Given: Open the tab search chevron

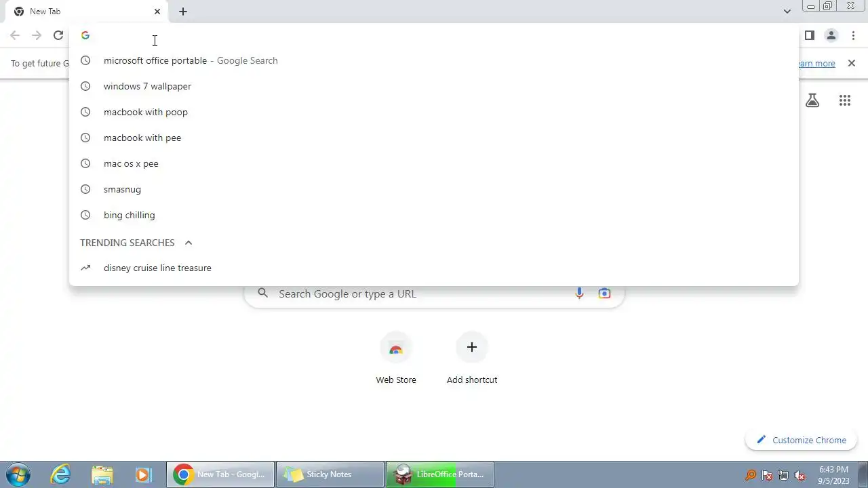Looking at the screenshot, I should [x=787, y=12].
